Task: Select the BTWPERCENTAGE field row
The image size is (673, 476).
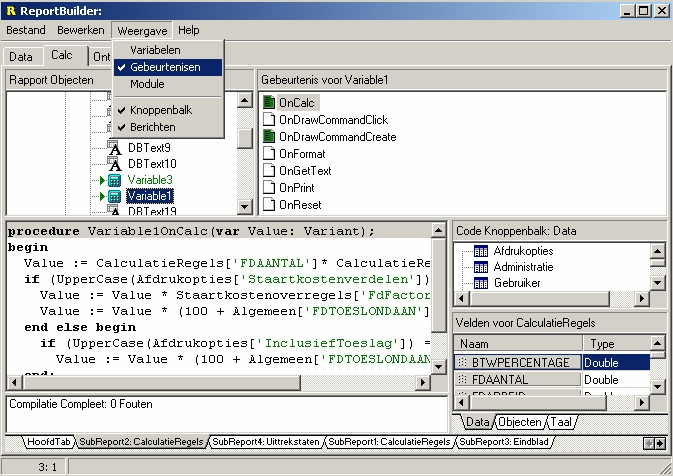Action: point(552,363)
